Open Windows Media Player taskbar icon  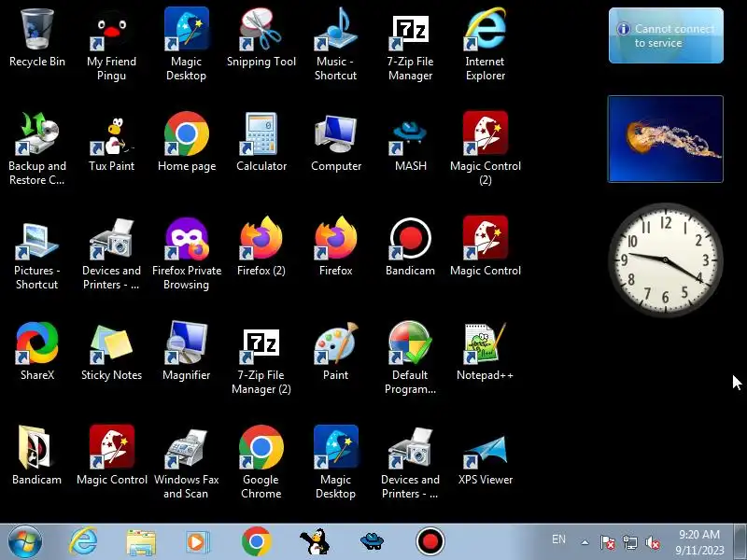[x=196, y=542]
